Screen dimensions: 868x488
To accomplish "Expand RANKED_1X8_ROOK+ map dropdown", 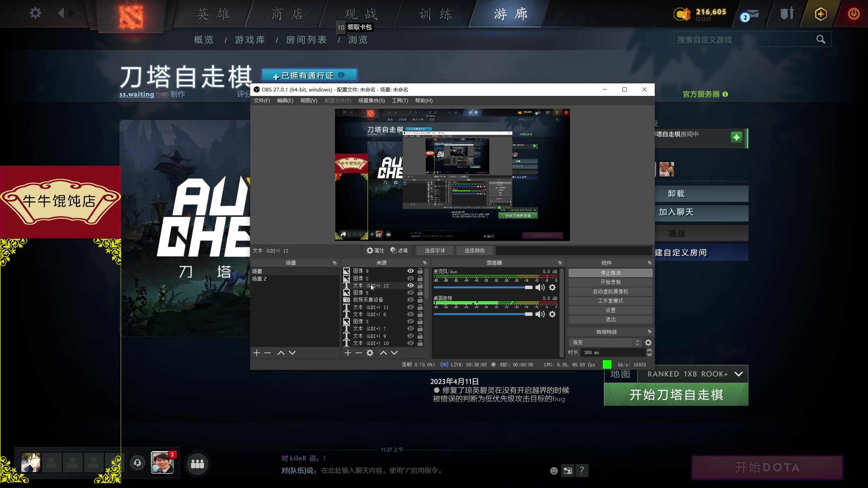I will pos(738,374).
